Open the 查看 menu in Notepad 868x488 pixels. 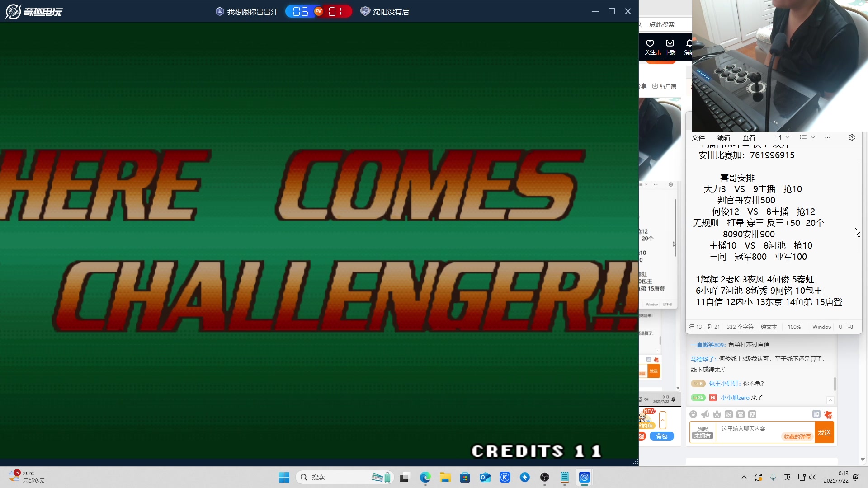749,137
